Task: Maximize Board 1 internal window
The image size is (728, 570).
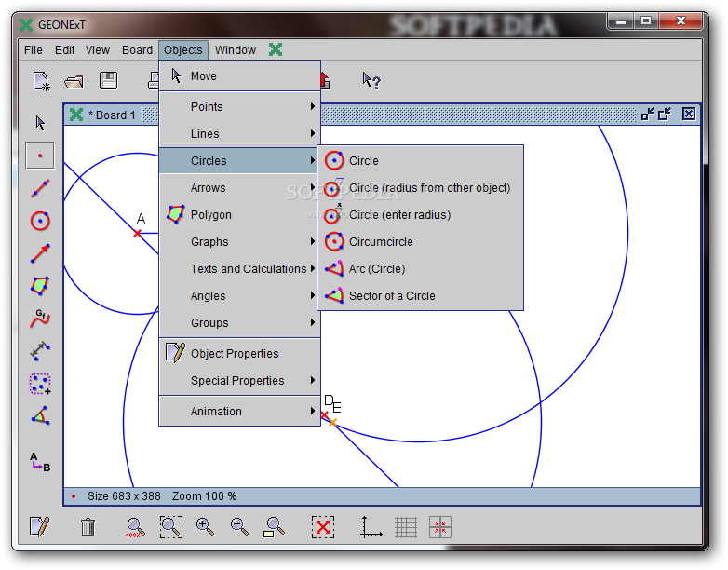Action: tap(665, 114)
